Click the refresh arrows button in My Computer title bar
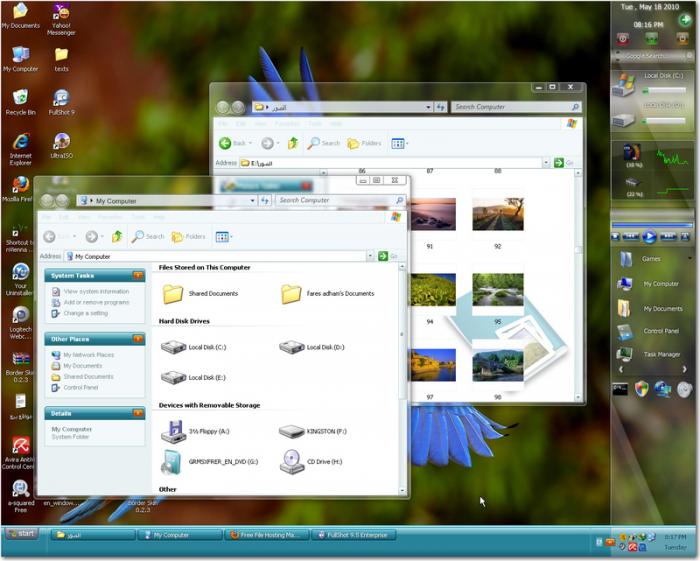Screen dimensions: 700x561 coord(265,201)
